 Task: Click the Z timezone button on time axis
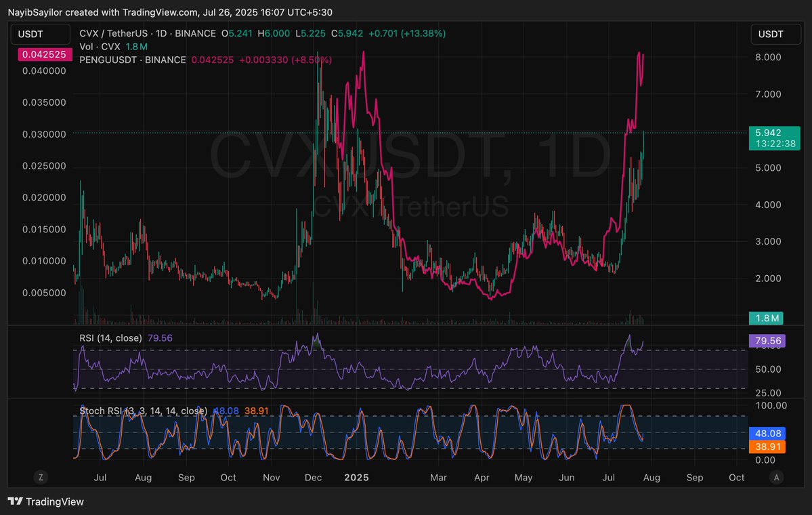pos(41,477)
